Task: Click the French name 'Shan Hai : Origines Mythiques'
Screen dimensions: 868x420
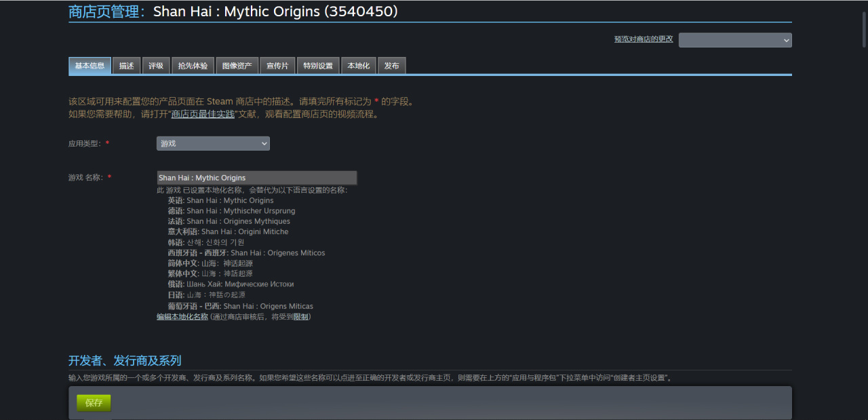Action: 238,221
